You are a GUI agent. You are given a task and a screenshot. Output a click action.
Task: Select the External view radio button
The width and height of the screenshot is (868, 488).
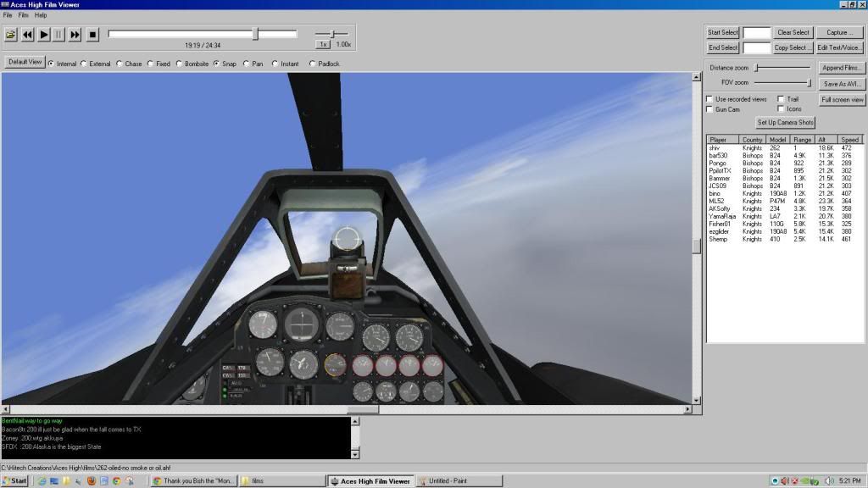[x=84, y=64]
